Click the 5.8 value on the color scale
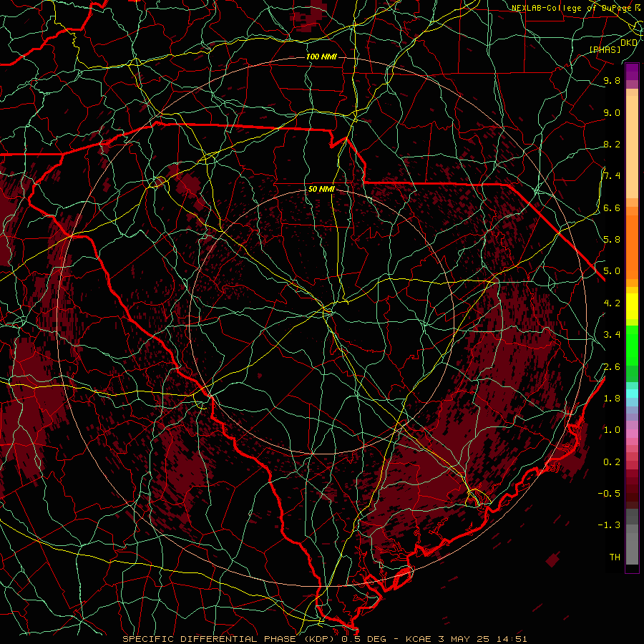Viewport: 644px width, 644px height. coord(612,240)
